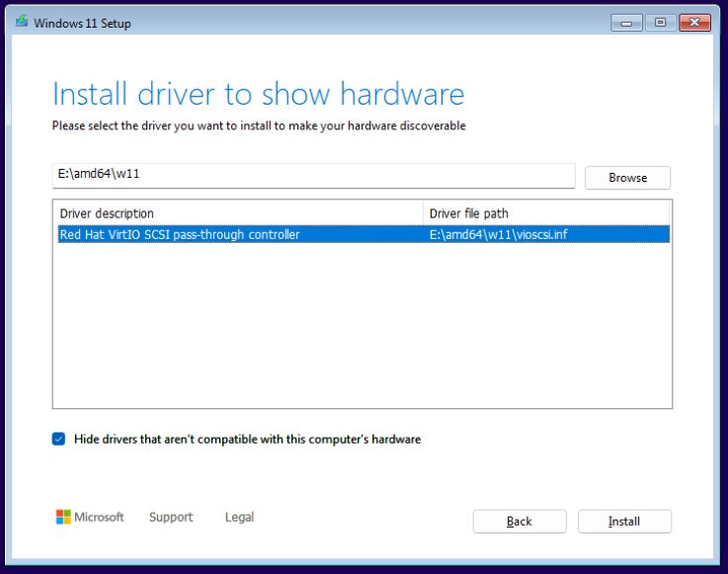Click the Windows 11 Setup title bar icon
This screenshot has width=728, height=574.
[x=21, y=24]
